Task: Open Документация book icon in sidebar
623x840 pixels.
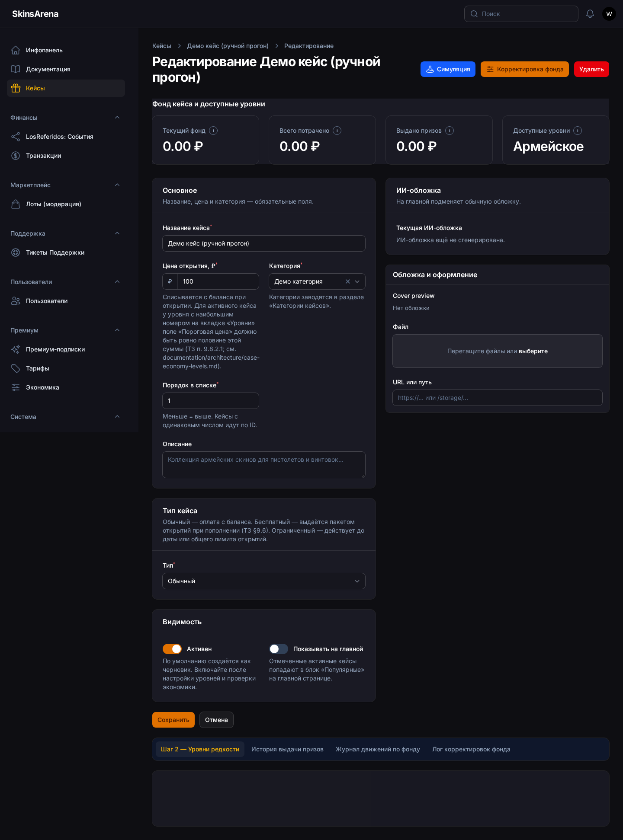Action: pyautogui.click(x=16, y=69)
